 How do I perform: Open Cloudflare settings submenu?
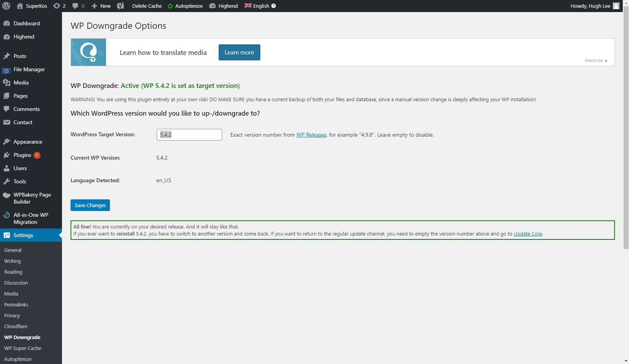(x=16, y=326)
